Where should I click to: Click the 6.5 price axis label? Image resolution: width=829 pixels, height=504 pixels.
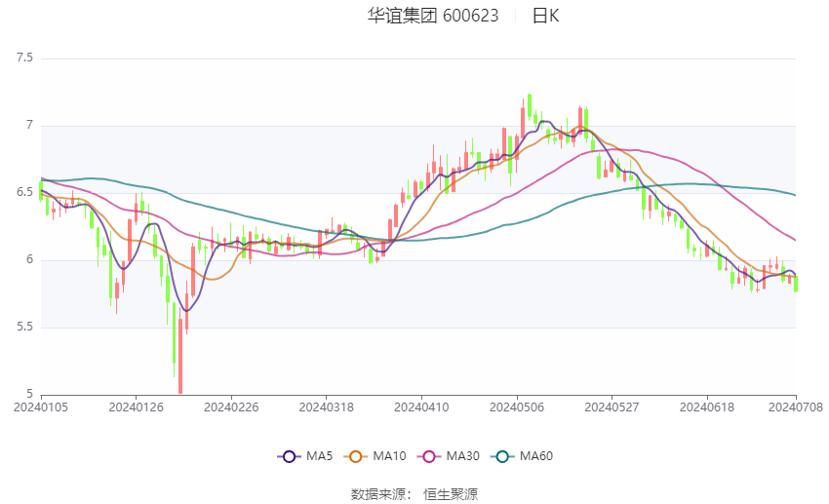(x=24, y=192)
